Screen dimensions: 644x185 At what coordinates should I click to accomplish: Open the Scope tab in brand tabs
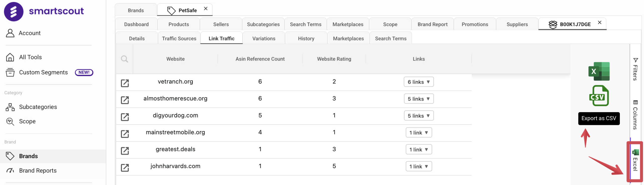[390, 24]
